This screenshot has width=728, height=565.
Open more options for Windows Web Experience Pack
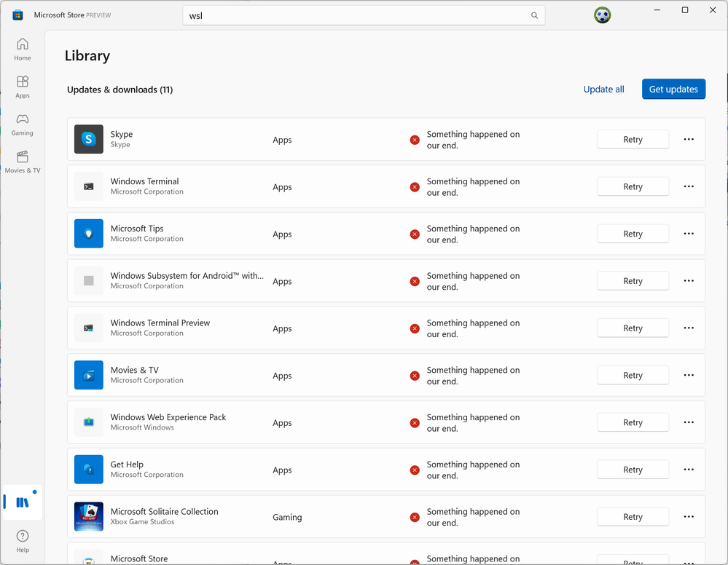coord(689,422)
